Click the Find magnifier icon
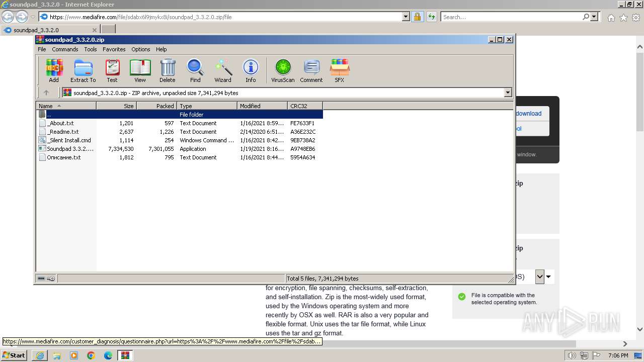644x362 pixels. [x=195, y=70]
